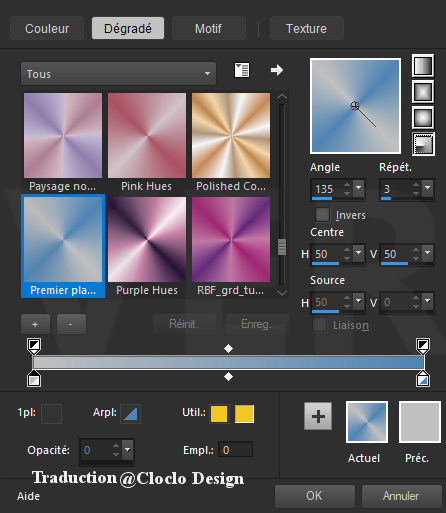446x513 pixels.
Task: Switch to the Couleur tab
Action: pyautogui.click(x=47, y=28)
